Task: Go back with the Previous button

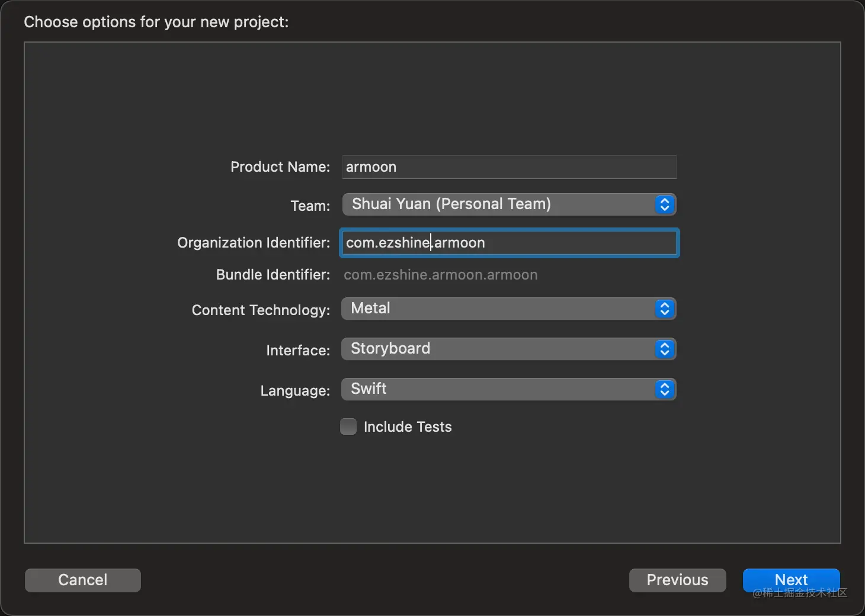Action: point(677,580)
